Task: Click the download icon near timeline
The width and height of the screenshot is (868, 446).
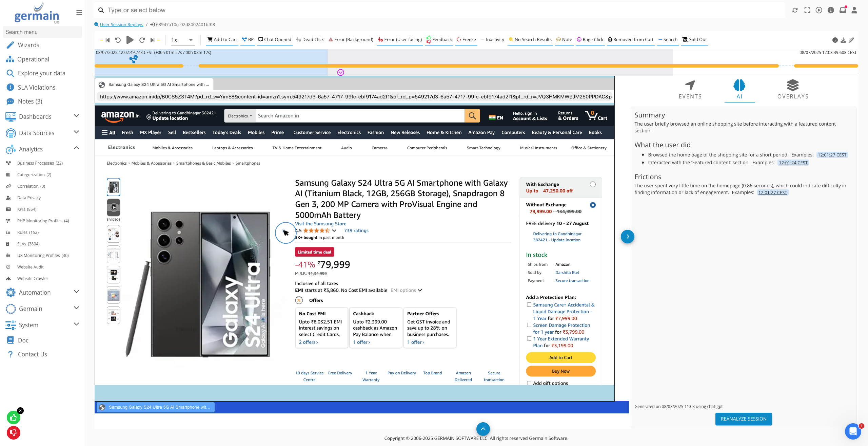Action: click(x=843, y=40)
